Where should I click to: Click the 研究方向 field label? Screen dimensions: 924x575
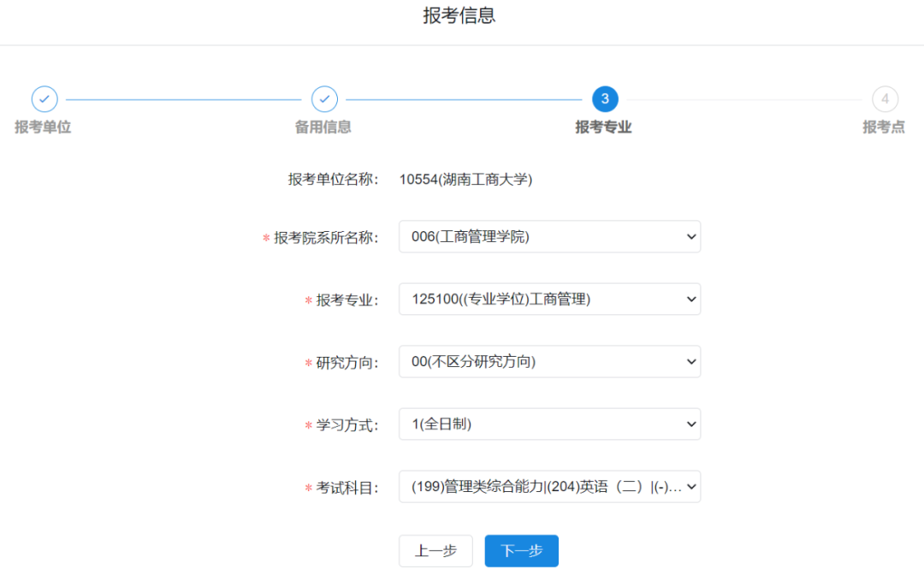coord(346,363)
